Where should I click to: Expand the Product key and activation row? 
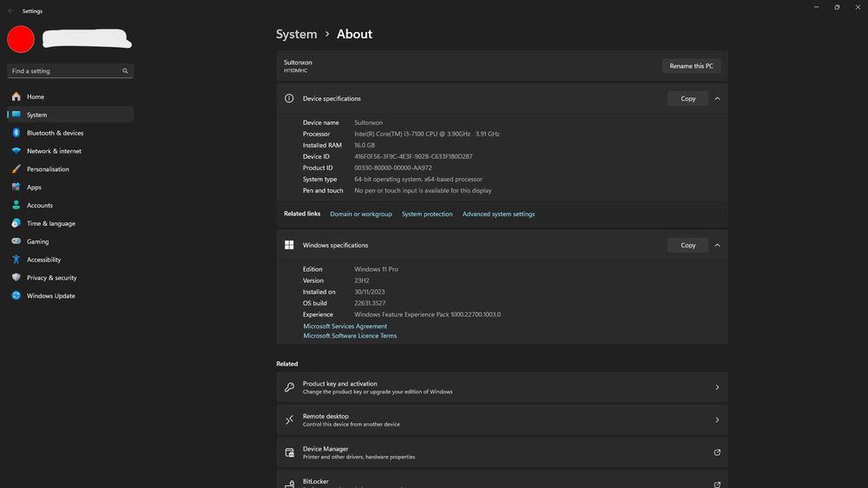717,387
